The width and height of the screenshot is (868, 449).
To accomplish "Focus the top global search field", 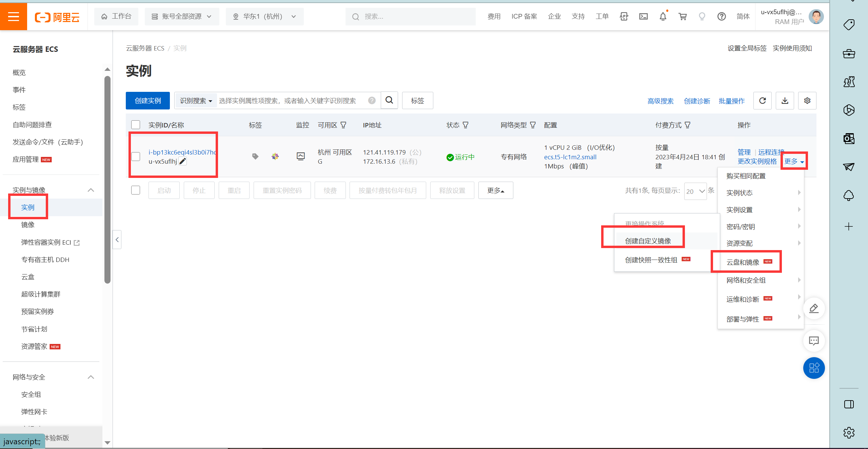I will pyautogui.click(x=411, y=16).
